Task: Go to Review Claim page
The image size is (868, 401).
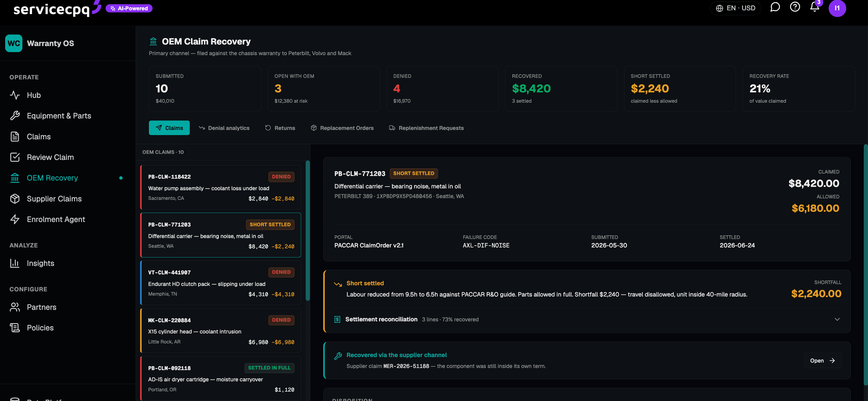Action: pos(67,157)
